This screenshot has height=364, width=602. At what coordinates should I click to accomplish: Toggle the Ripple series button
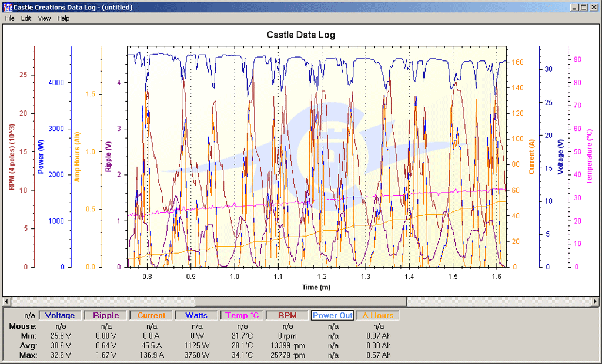(x=106, y=315)
